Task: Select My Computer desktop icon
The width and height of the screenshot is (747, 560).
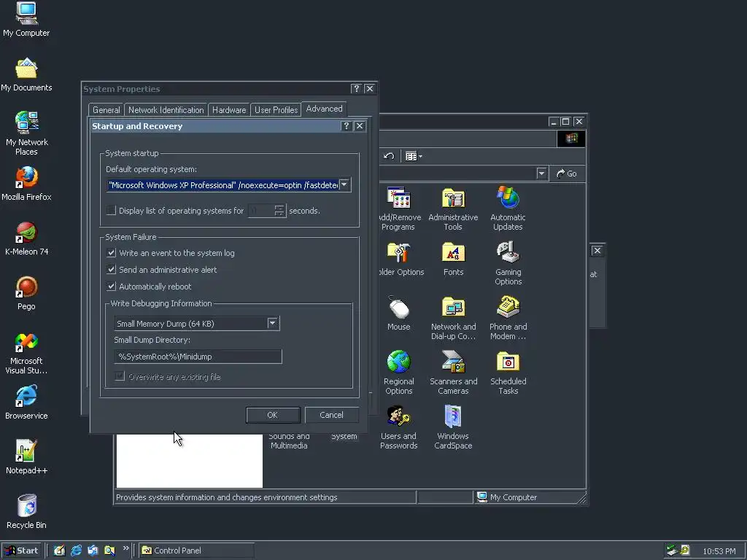Action: [26, 19]
